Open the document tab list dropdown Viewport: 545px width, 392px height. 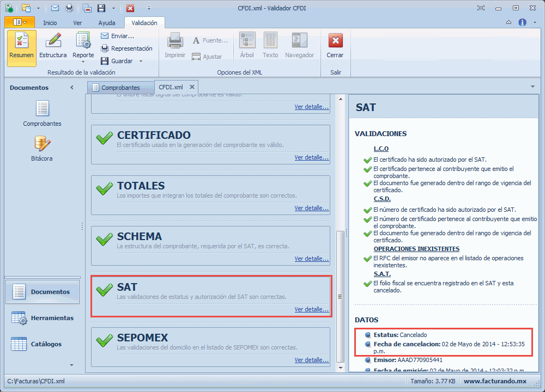pyautogui.click(x=532, y=87)
